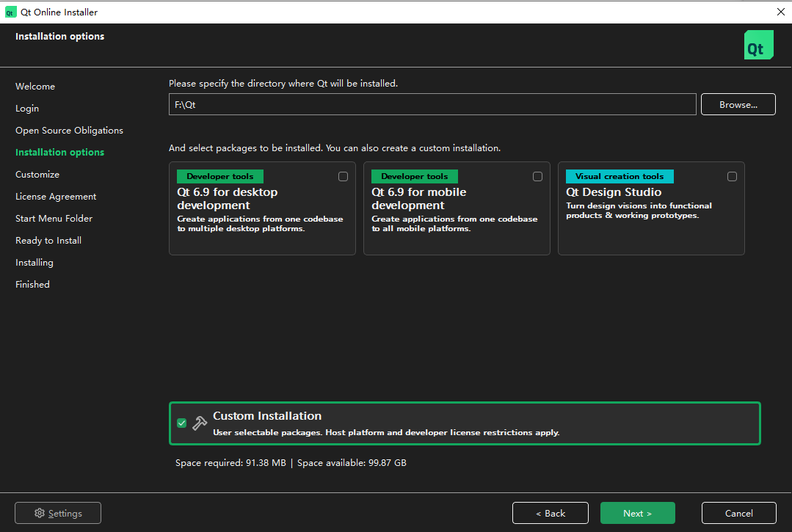The image size is (792, 532).
Task: Go to the Welcome step in the sidebar
Action: [x=35, y=87]
